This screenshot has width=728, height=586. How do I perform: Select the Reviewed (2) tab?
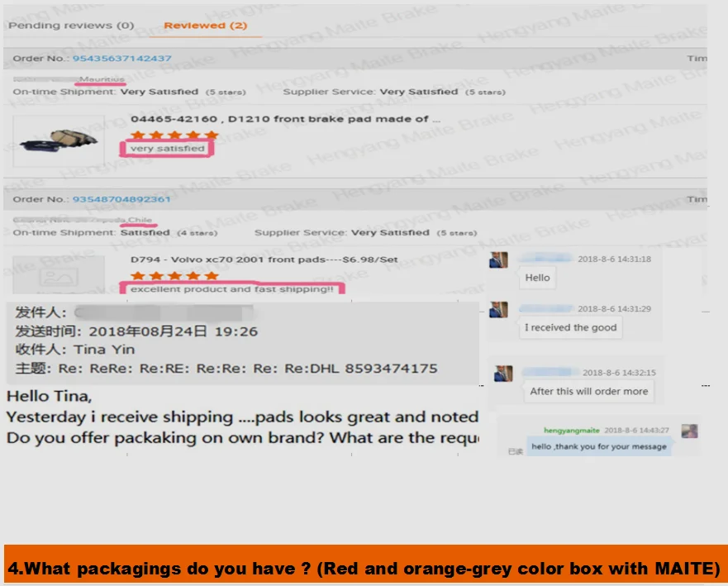(205, 26)
